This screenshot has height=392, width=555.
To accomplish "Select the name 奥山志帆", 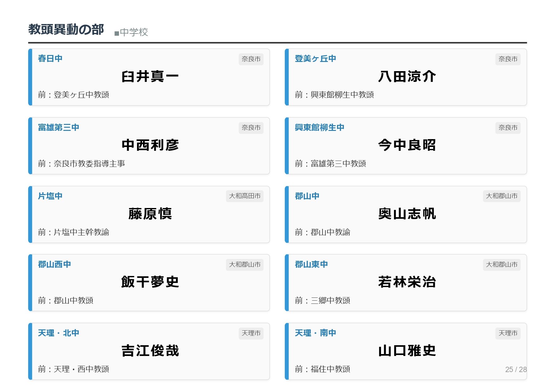I will click(x=407, y=214).
